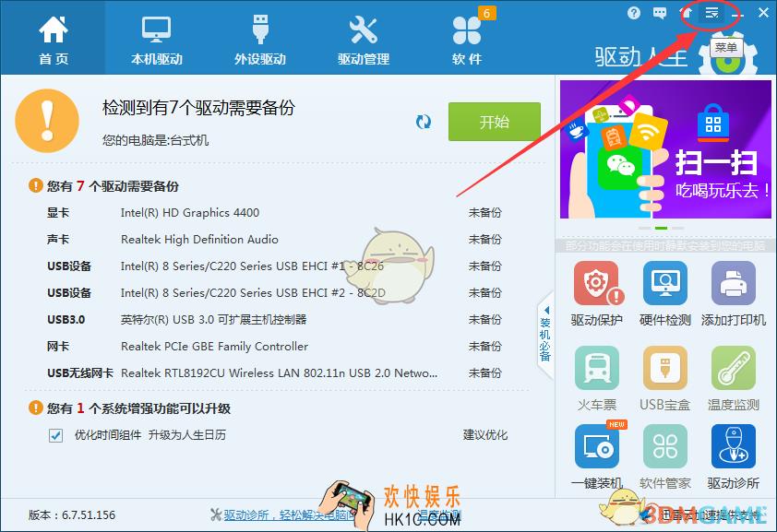Switch to 外设驱动 tab
The width and height of the screenshot is (777, 532).
(260, 40)
